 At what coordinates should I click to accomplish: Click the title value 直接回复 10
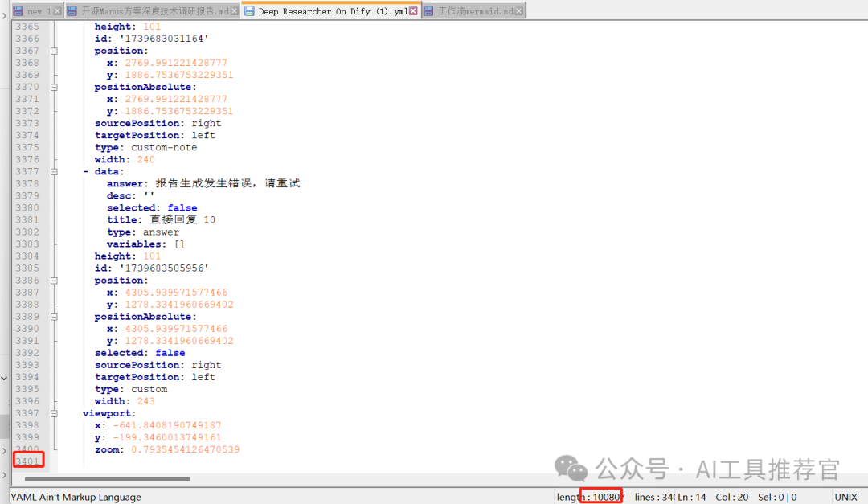point(182,220)
